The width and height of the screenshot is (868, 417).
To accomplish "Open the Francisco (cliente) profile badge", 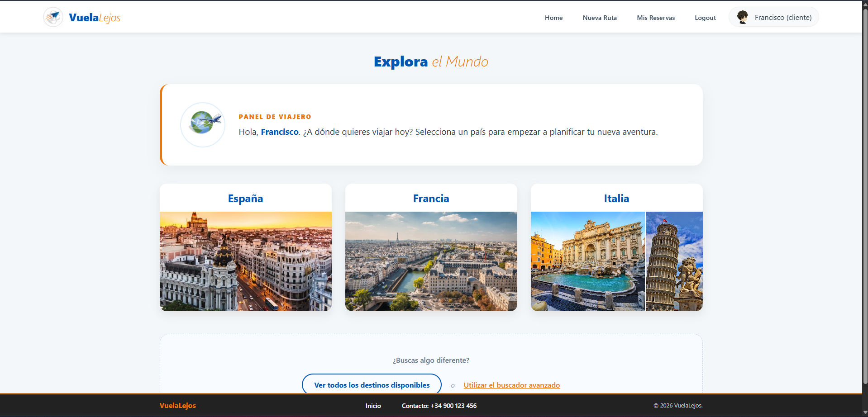I will pyautogui.click(x=782, y=18).
